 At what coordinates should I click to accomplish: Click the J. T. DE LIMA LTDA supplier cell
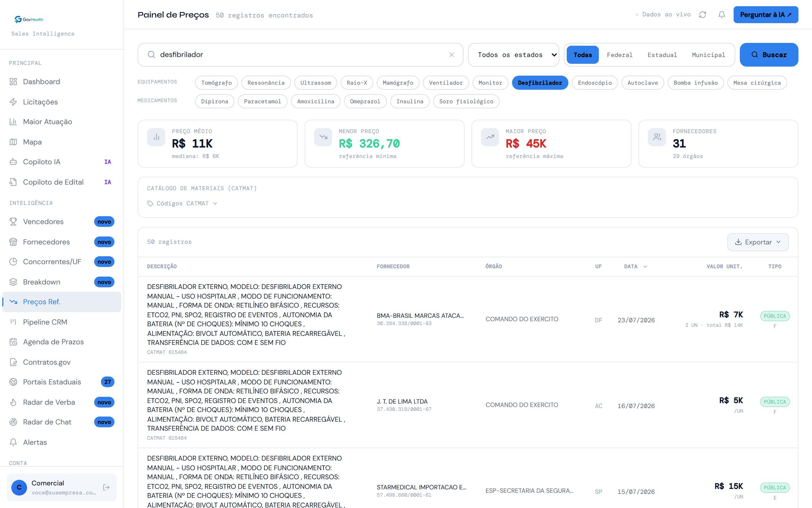[x=404, y=405]
